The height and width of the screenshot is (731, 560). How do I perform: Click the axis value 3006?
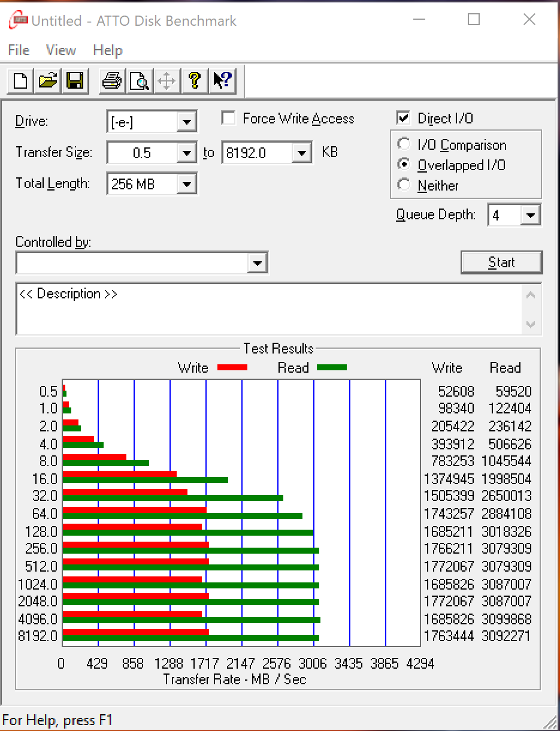click(313, 663)
